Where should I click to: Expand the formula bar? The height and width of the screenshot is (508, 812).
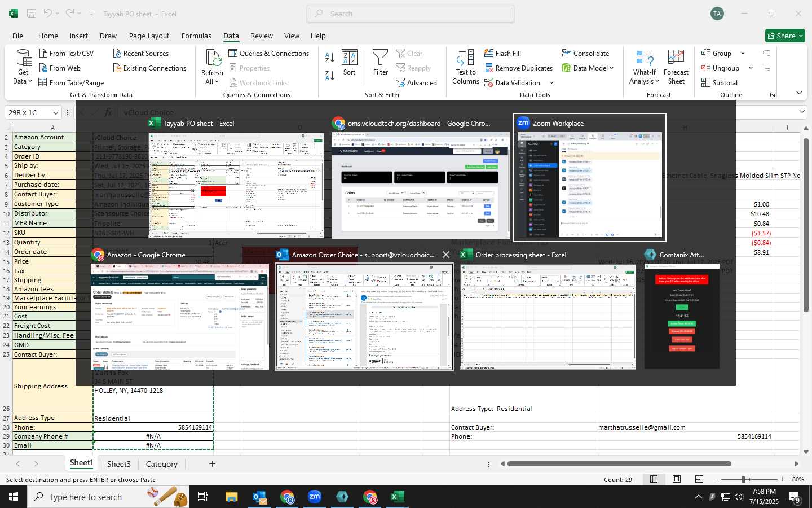802,112
